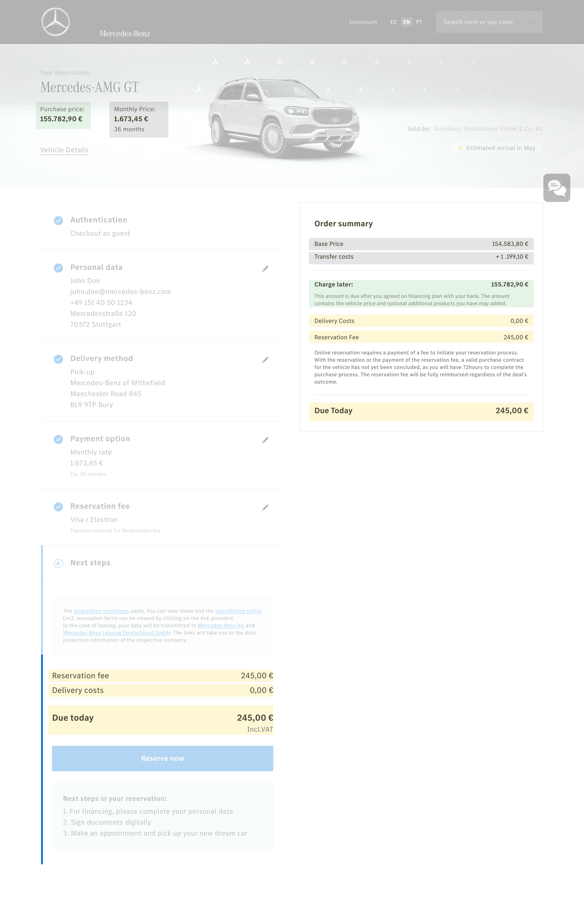
Task: Click the search term input field
Action: pos(478,22)
